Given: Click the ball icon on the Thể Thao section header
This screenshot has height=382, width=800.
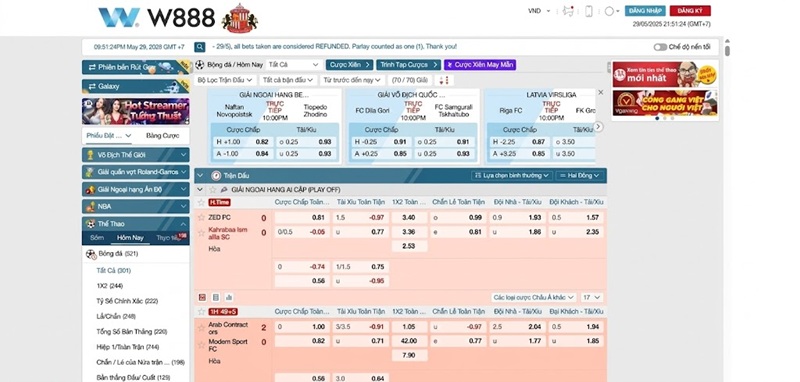Looking at the screenshot, I should pos(90,223).
